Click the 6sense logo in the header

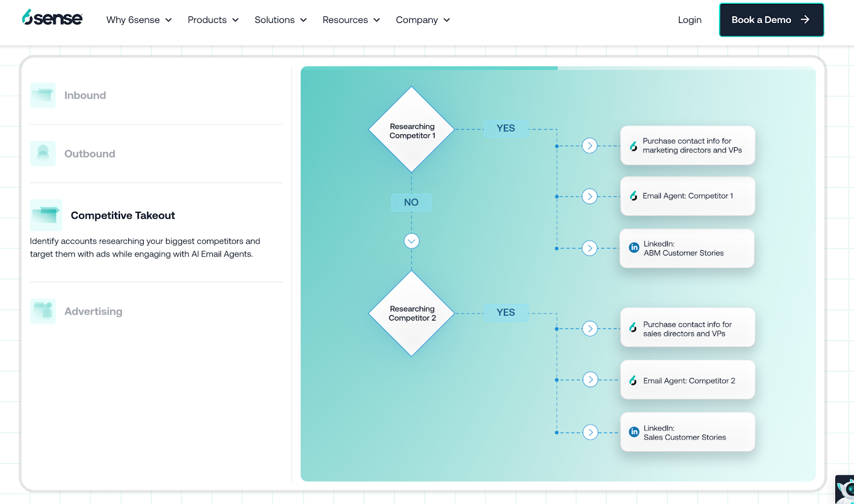pos(52,17)
